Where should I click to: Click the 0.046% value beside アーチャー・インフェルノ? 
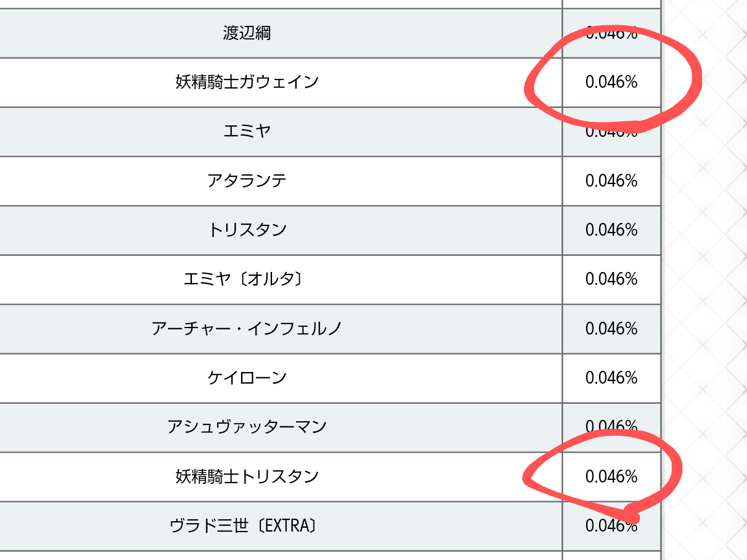coord(611,328)
